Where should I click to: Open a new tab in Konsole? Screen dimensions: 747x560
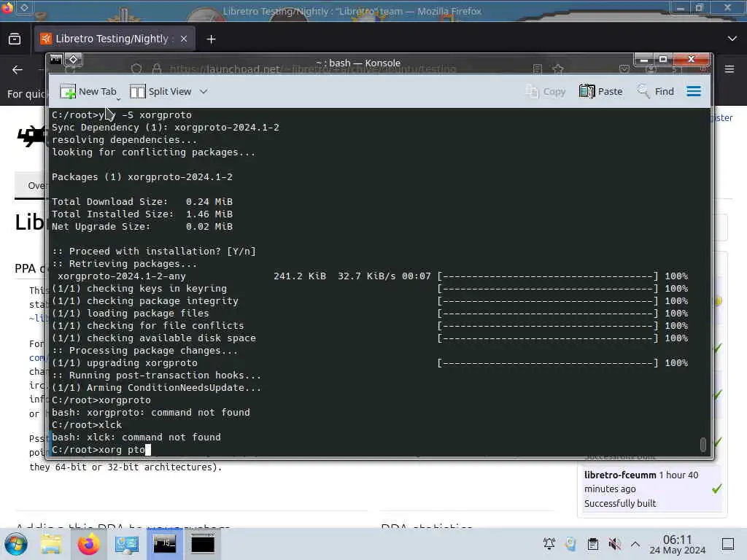(x=88, y=91)
